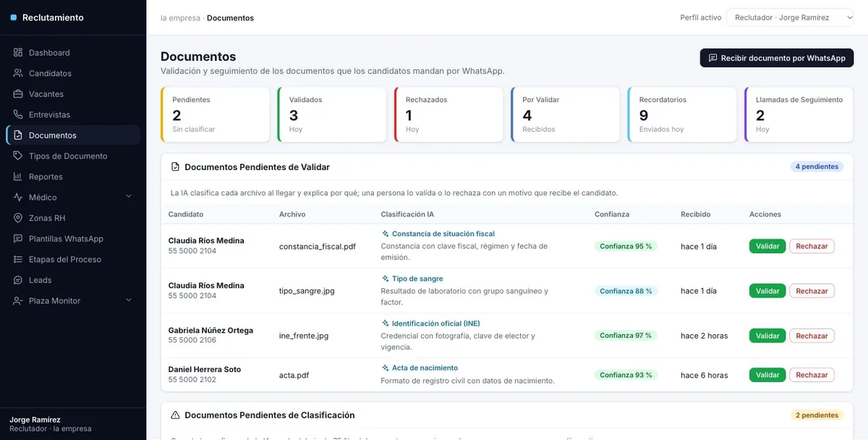Screen dimensions: 868x440
Task: Click the Plaza Monitor user icon
Action: pos(18,300)
